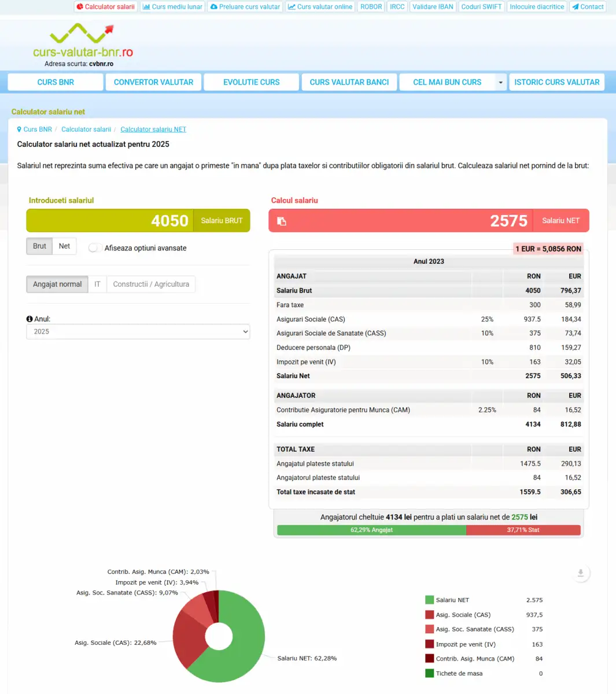
Task: Open Coduri SWIFT link
Action: click(481, 7)
